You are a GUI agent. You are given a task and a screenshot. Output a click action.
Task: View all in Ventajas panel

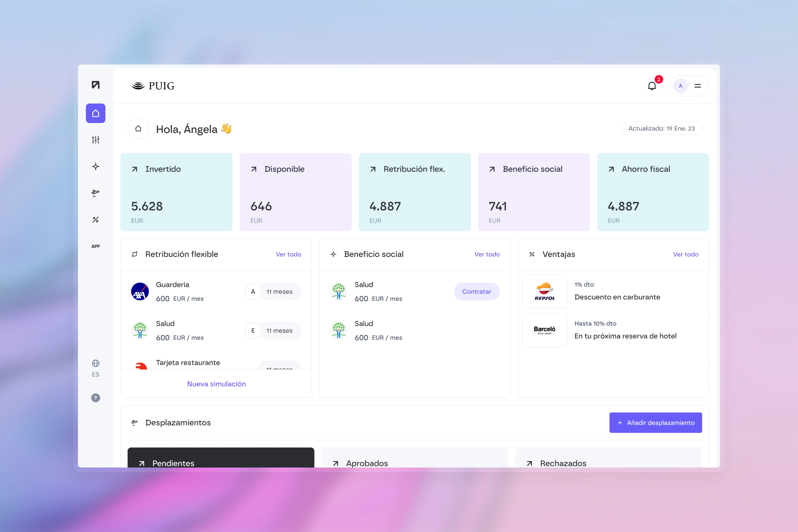[x=685, y=254]
